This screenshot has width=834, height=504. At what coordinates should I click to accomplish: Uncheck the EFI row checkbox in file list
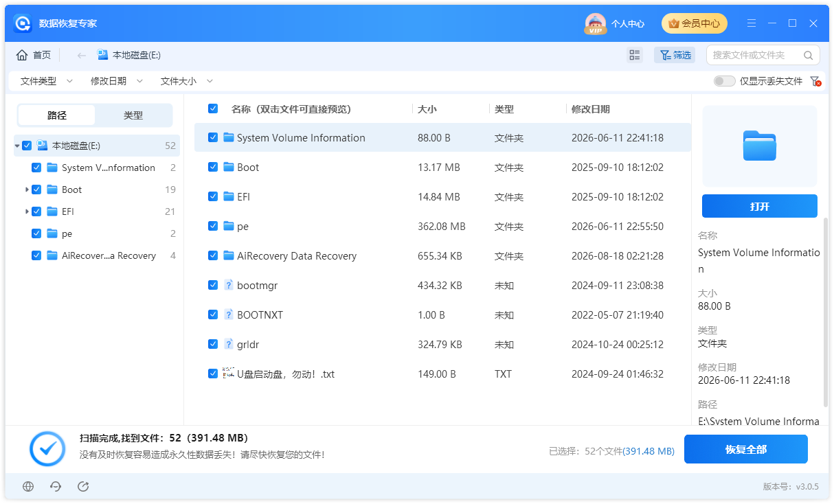tap(213, 196)
